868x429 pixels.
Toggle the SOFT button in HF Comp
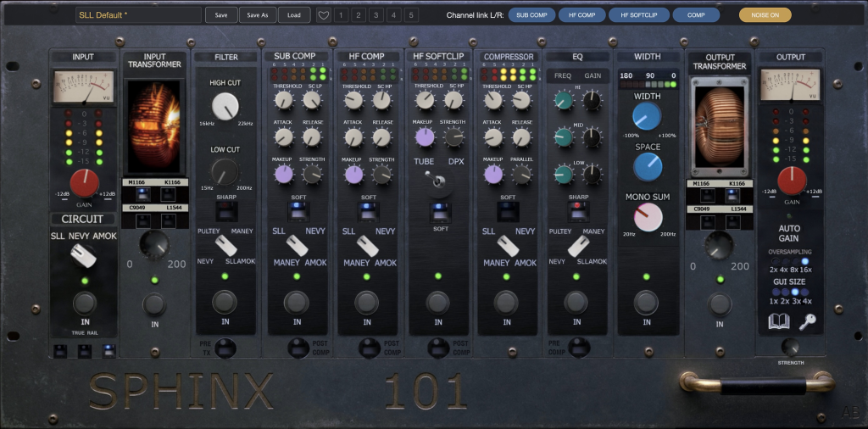(369, 210)
